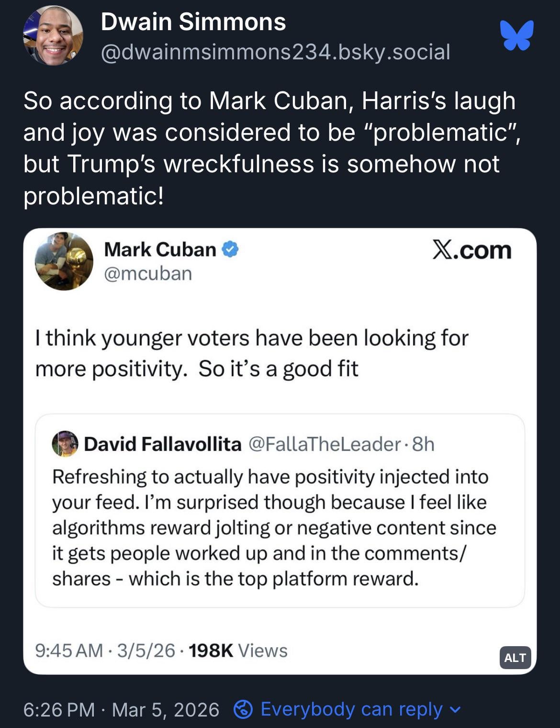Image resolution: width=560 pixels, height=728 pixels.
Task: Click the 198K Views count
Action: tap(238, 650)
